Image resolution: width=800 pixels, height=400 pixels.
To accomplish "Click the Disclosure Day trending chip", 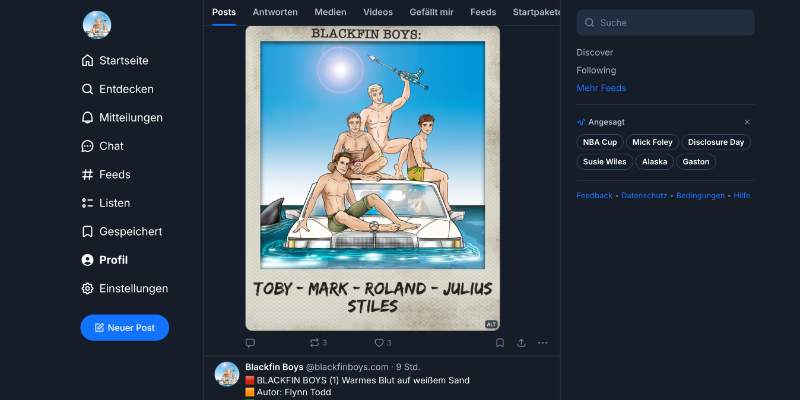I will click(716, 142).
